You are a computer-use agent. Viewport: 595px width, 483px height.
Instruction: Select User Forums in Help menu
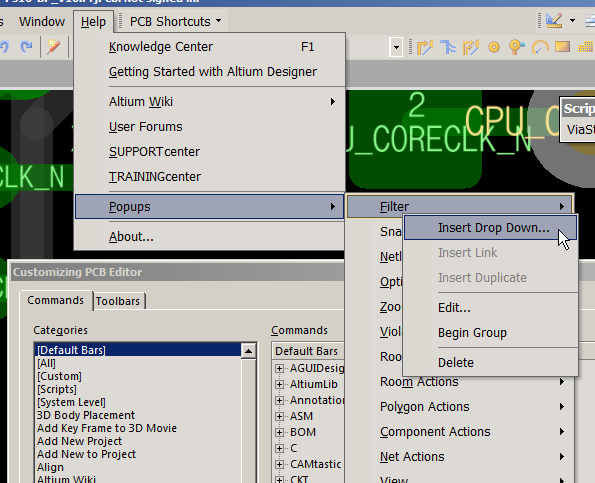(x=210, y=127)
